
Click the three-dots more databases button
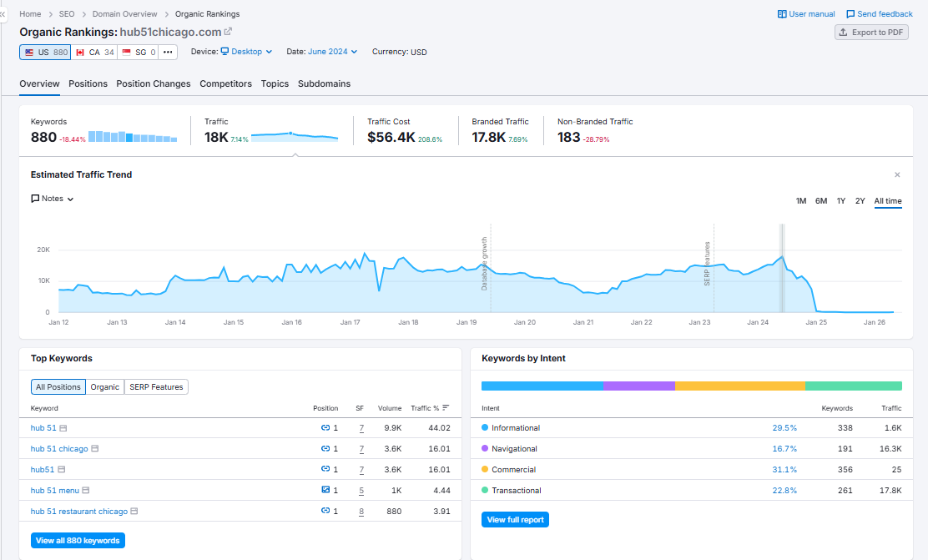(x=168, y=52)
